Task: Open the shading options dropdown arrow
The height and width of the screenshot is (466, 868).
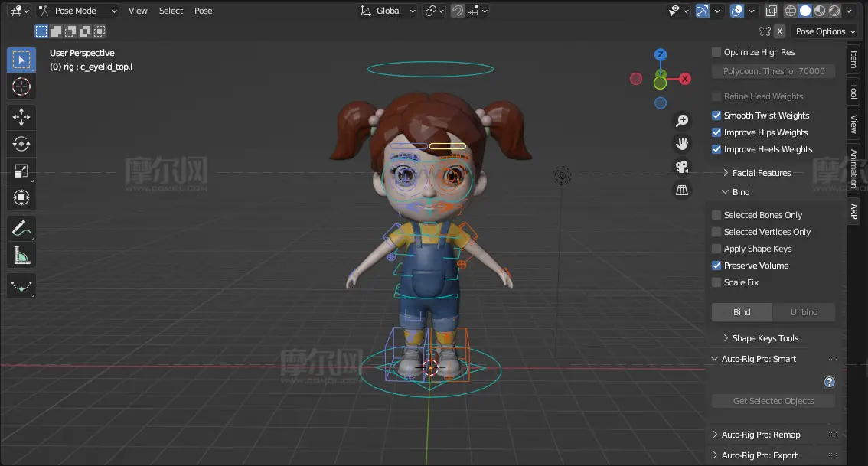Action: tap(849, 11)
